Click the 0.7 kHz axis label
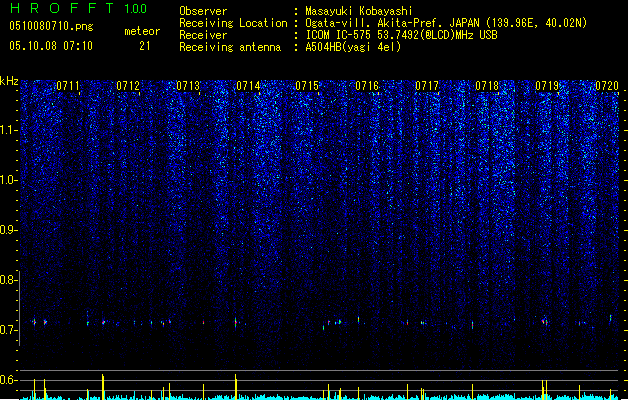Image resolution: width=629 pixels, height=400 pixels. (x=8, y=330)
